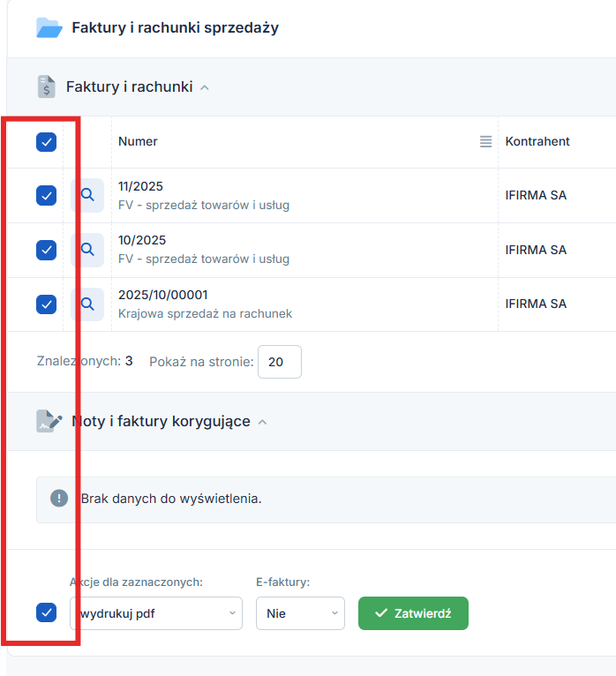Collapse the Noty i faktury korygujące section
This screenshot has height=676, width=616.
click(x=262, y=422)
